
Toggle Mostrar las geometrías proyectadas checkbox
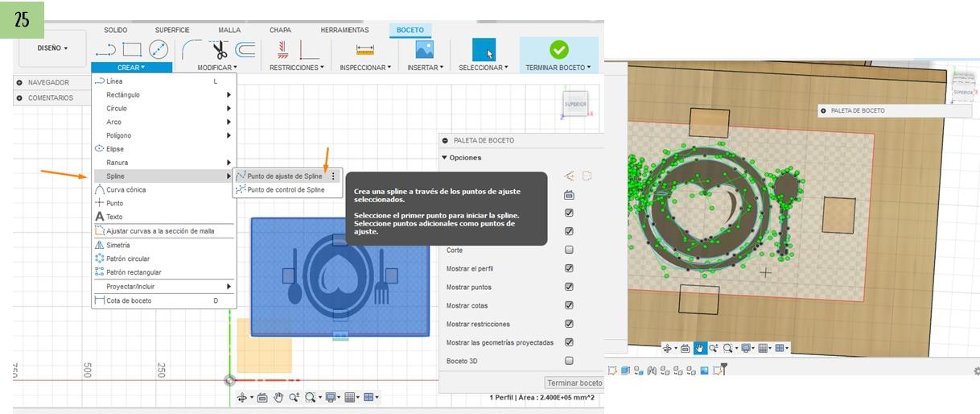569,342
